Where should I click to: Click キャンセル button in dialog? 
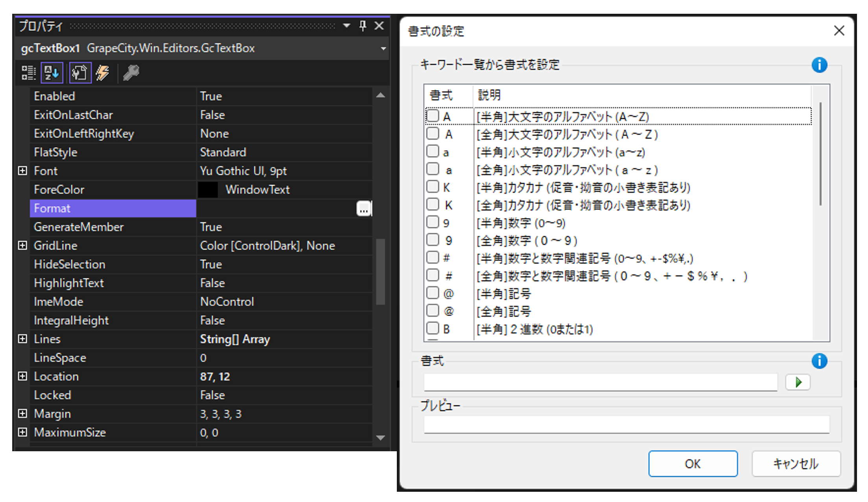pos(796,464)
